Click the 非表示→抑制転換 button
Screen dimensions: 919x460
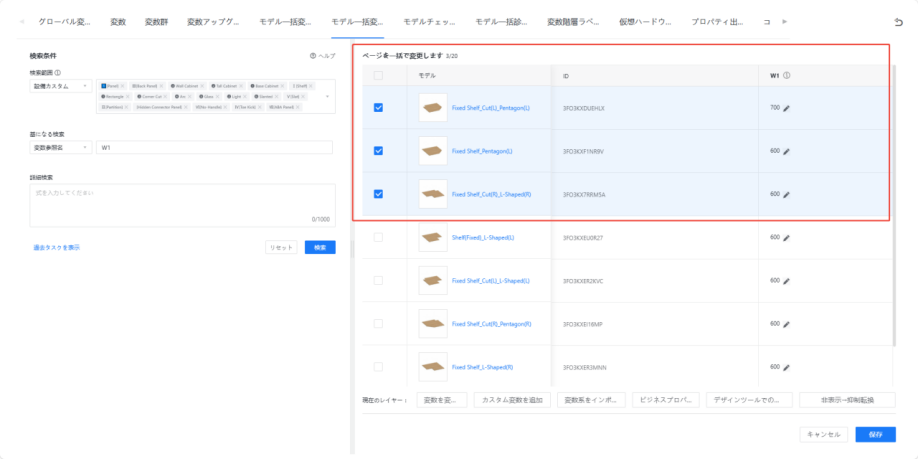(847, 400)
